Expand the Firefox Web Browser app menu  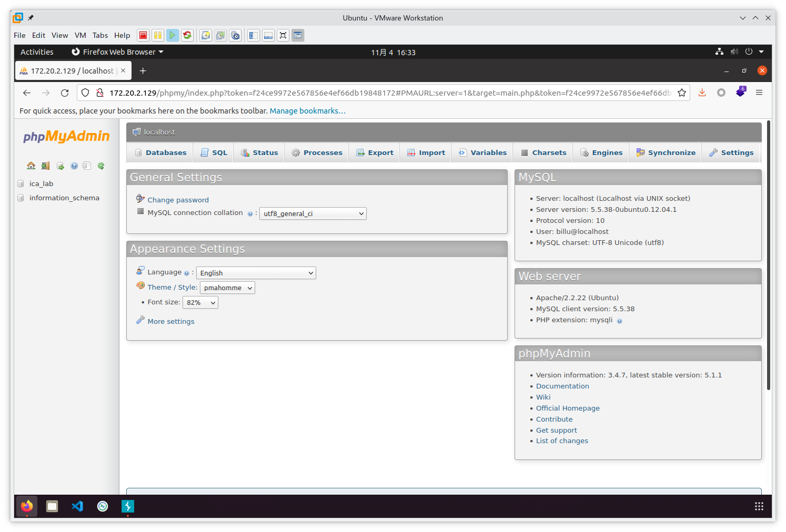(118, 52)
